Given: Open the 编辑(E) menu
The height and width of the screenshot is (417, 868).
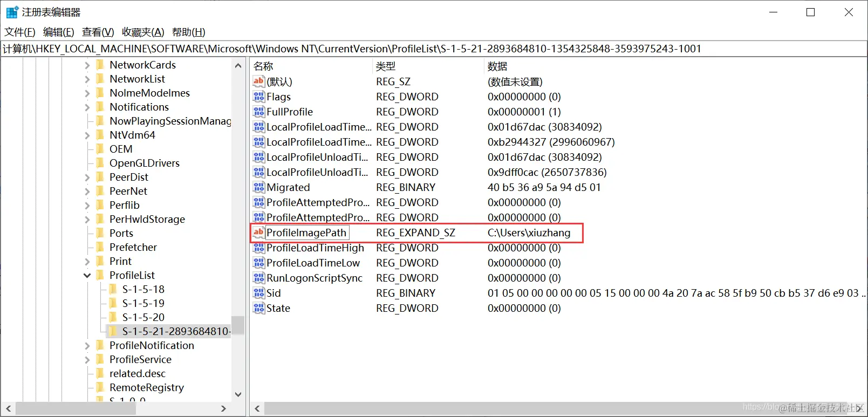Looking at the screenshot, I should (x=59, y=32).
